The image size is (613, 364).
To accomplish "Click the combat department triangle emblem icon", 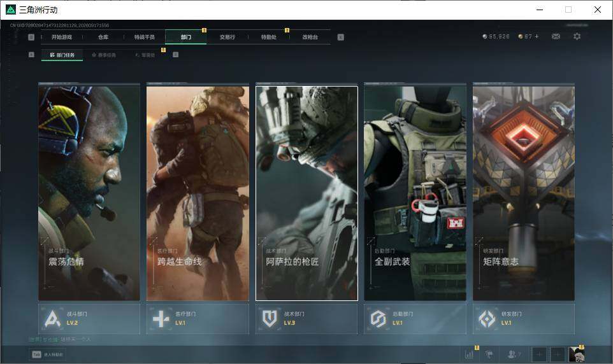I will [52, 319].
